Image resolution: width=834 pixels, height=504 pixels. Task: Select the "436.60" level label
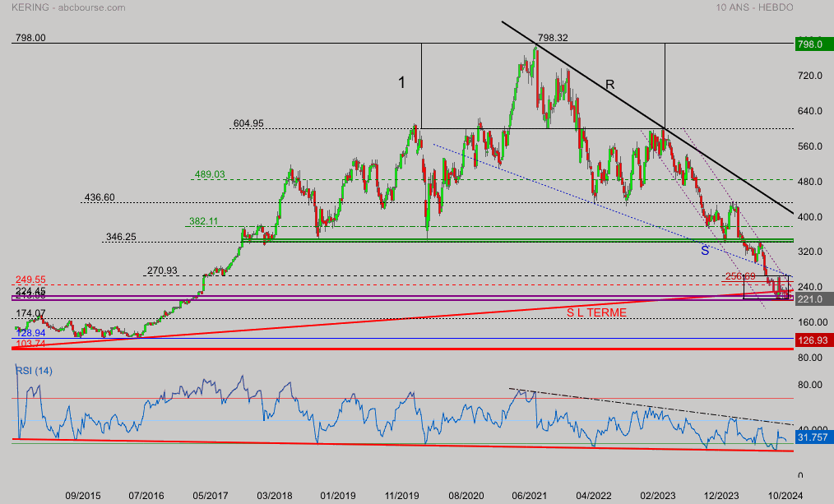(x=100, y=197)
